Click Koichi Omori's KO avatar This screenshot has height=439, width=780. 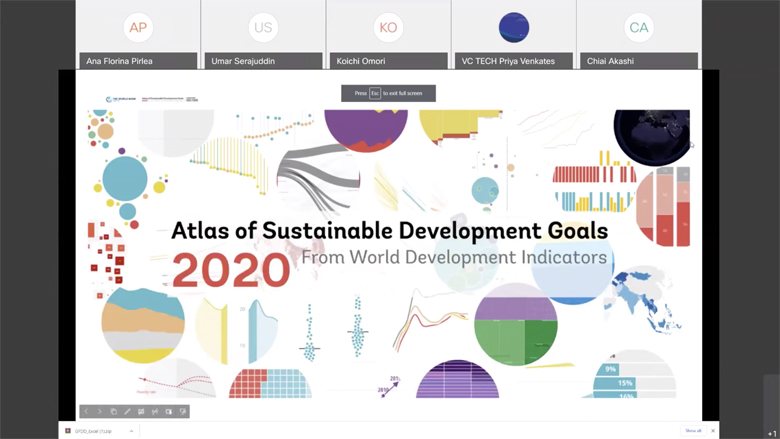(x=389, y=27)
